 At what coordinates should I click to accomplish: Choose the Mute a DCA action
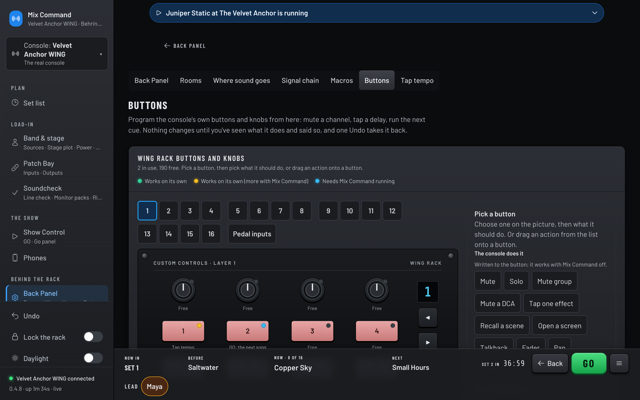click(x=498, y=304)
